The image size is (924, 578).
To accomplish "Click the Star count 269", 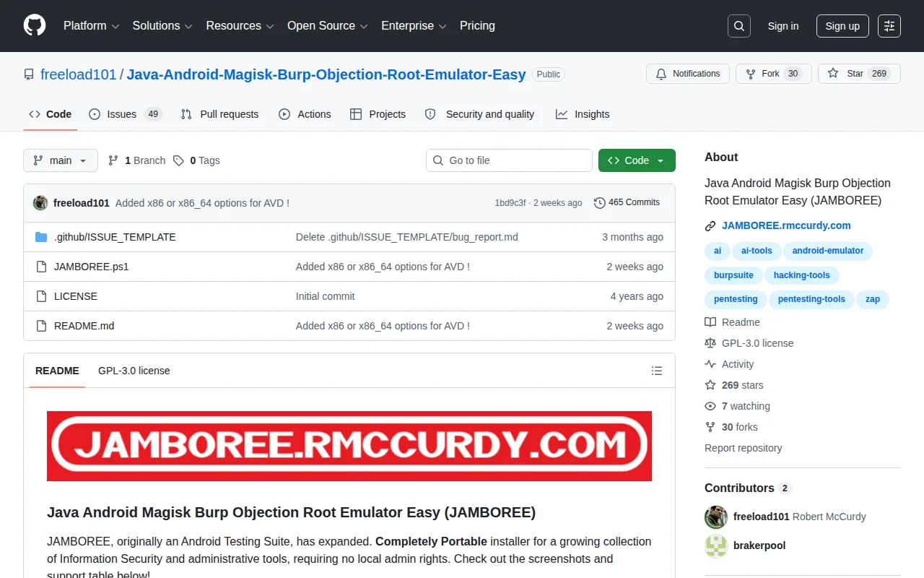I will [879, 74].
